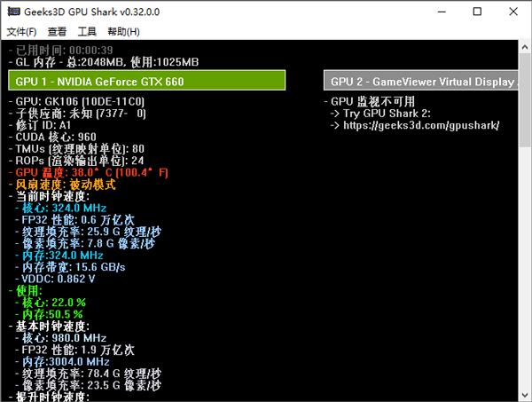532x402 pixels.
Task: Open the 工具 menu
Action: [x=87, y=32]
